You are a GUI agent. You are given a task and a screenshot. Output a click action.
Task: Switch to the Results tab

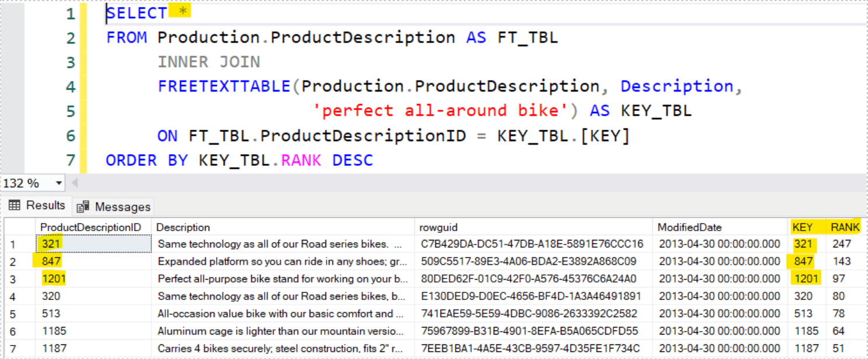tap(46, 205)
